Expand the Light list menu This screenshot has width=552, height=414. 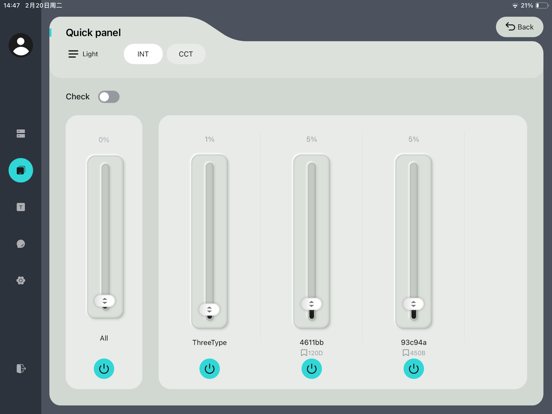[83, 54]
